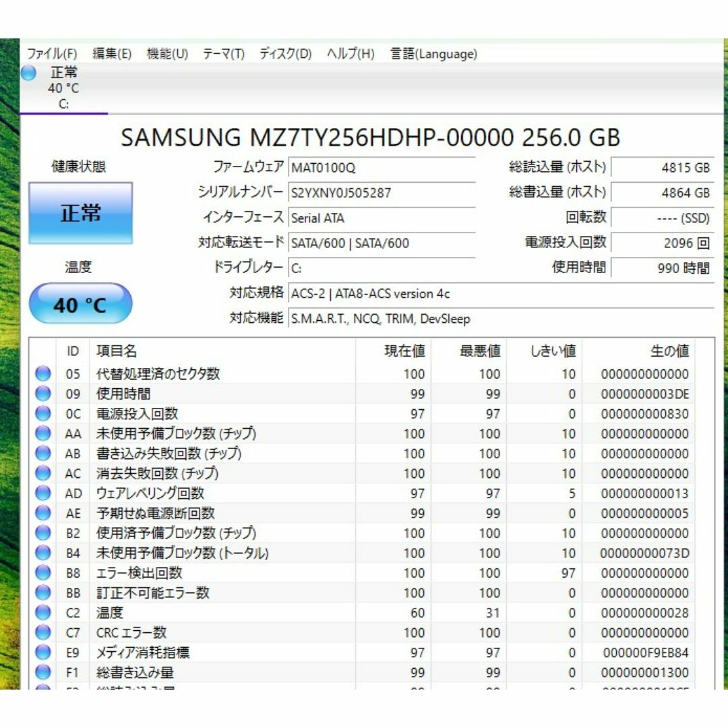Select the CRC エラー数 attribute name
Image resolution: width=728 pixels, height=728 pixels.
tap(131, 632)
